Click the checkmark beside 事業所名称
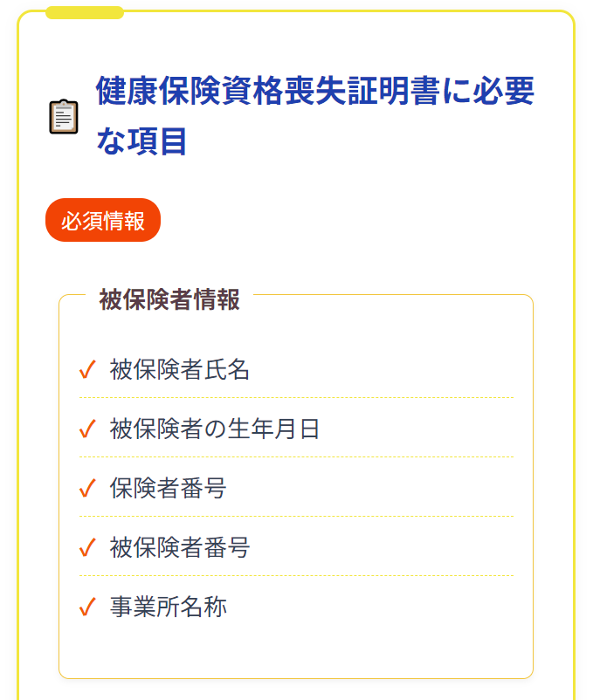Viewport: 593px width, 700px height. click(87, 607)
